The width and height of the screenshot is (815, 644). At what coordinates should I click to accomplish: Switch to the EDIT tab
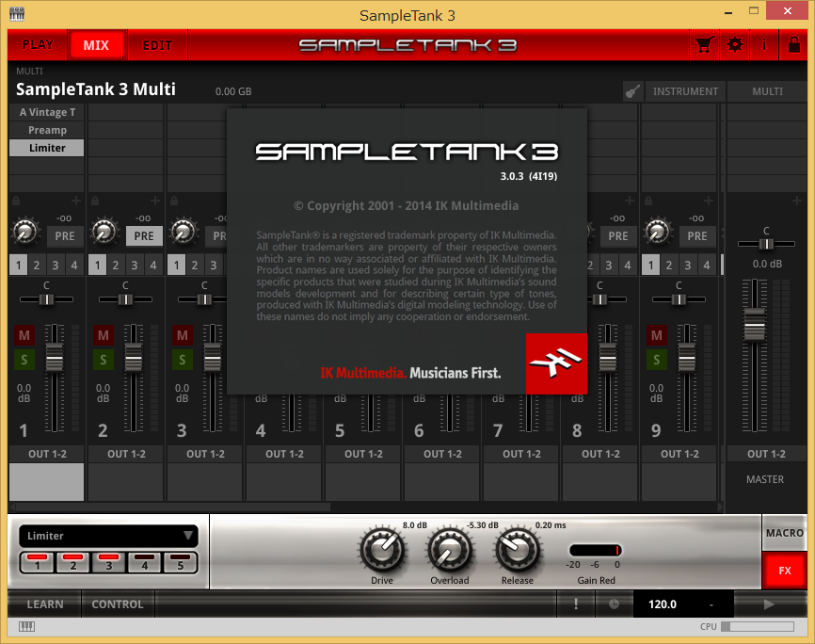157,45
